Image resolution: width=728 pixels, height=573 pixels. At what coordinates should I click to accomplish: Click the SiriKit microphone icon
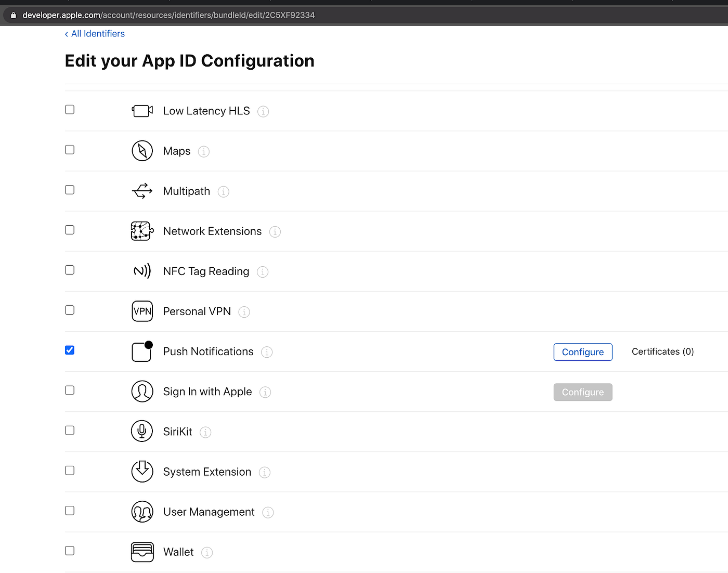click(142, 431)
